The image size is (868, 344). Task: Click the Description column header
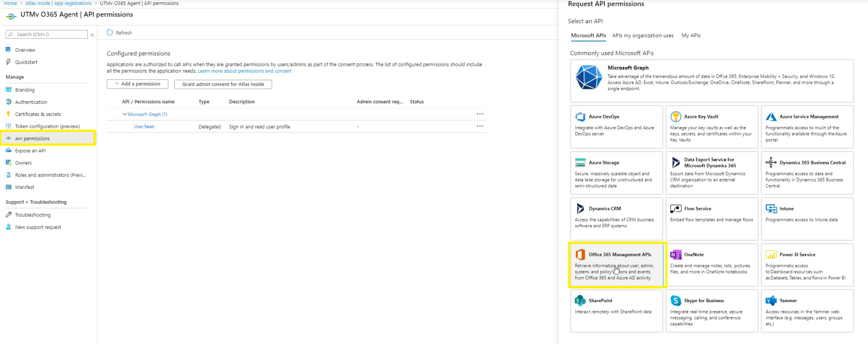[x=242, y=102]
